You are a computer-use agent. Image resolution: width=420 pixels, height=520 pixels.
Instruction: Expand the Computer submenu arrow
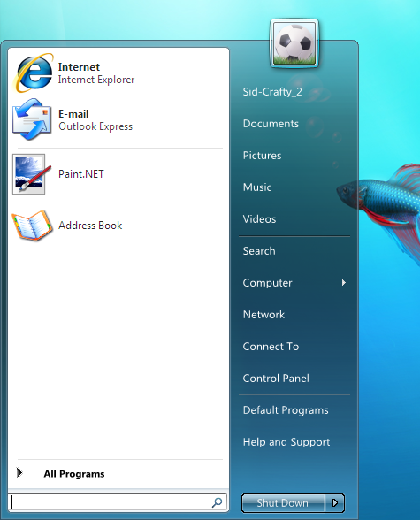(x=344, y=283)
